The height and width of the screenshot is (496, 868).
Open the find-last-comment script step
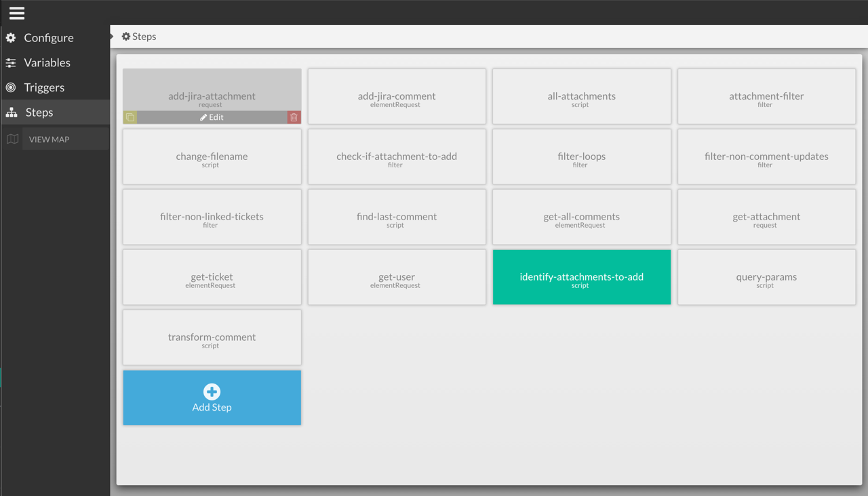pyautogui.click(x=397, y=217)
